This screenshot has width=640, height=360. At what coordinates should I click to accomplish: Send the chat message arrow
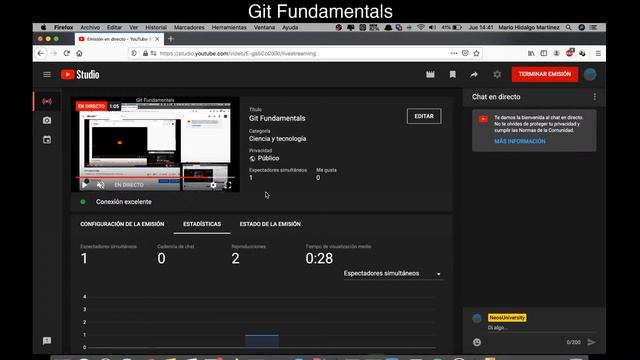(591, 342)
